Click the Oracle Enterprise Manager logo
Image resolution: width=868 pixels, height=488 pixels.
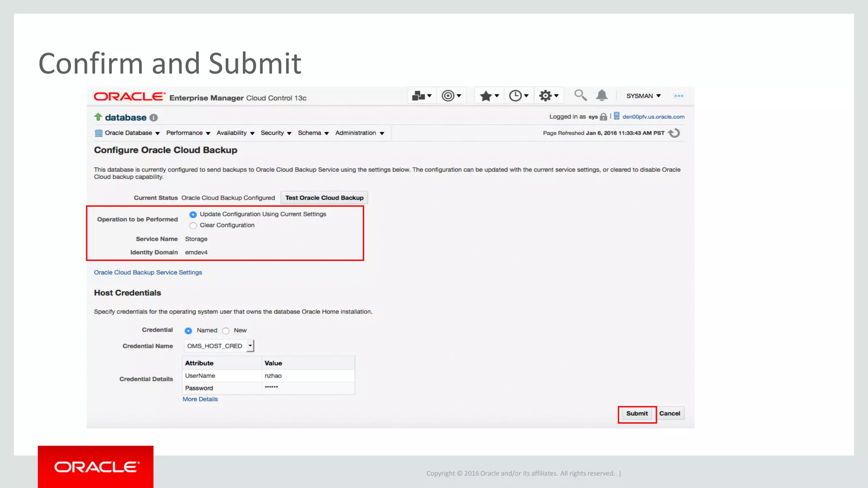pyautogui.click(x=200, y=97)
